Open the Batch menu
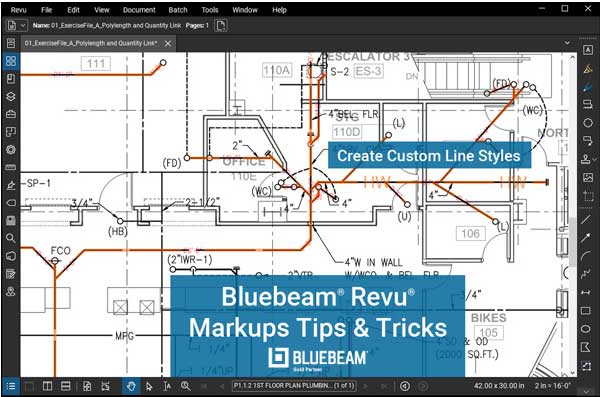 click(178, 10)
